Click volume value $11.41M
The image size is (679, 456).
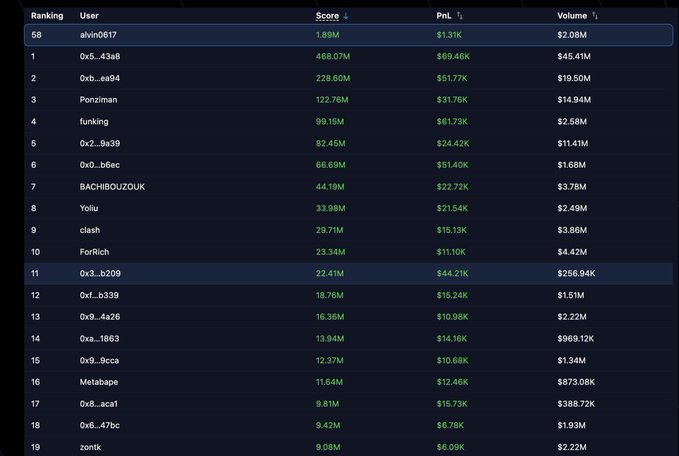[x=573, y=143]
